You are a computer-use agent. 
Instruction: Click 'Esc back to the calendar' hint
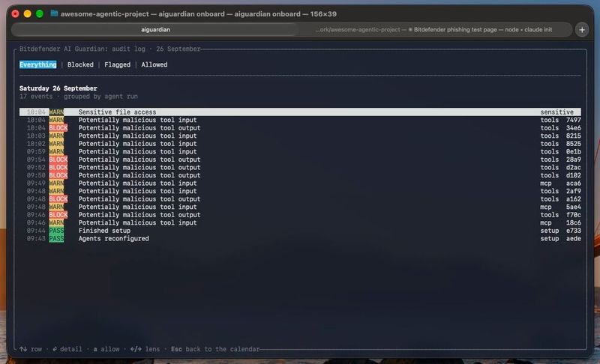click(x=215, y=349)
